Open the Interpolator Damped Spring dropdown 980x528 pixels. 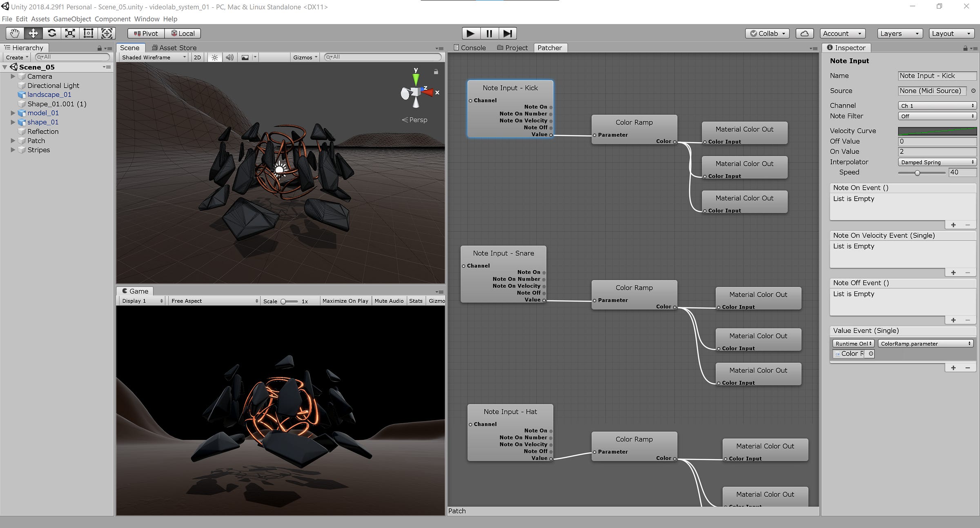[x=937, y=162]
